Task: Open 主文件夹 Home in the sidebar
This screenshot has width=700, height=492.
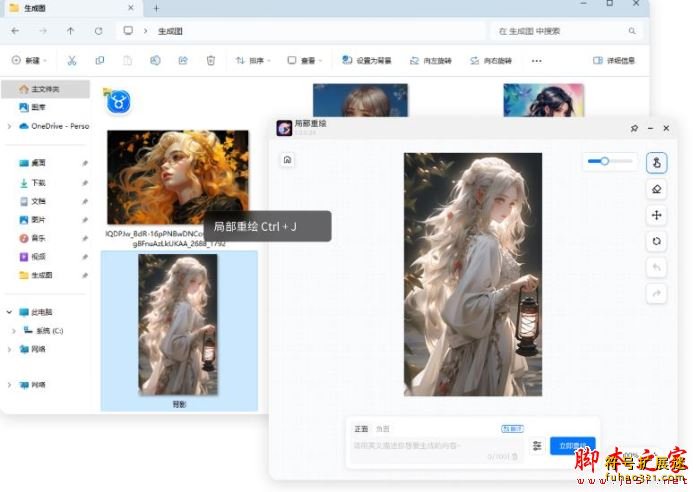Action: (46, 89)
